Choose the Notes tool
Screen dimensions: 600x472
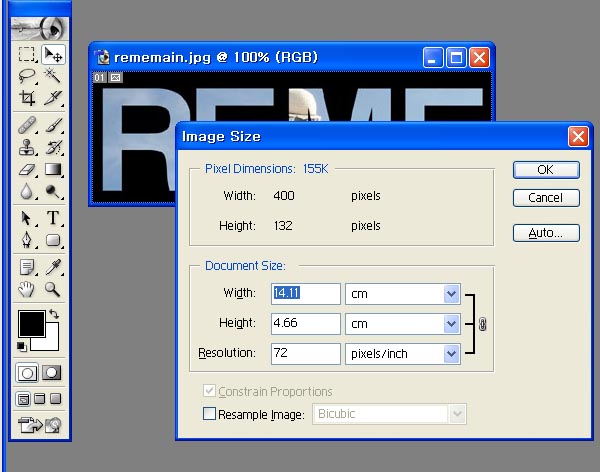click(x=27, y=267)
